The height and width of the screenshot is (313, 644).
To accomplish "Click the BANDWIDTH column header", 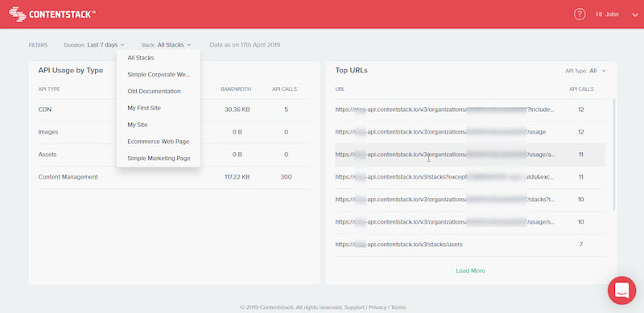I will (236, 89).
